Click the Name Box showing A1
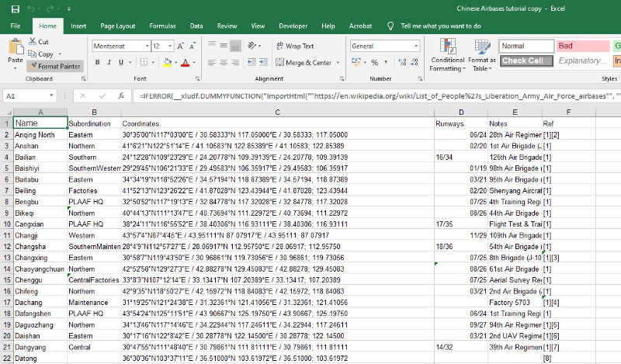This screenshot has width=621, height=364. [29, 96]
